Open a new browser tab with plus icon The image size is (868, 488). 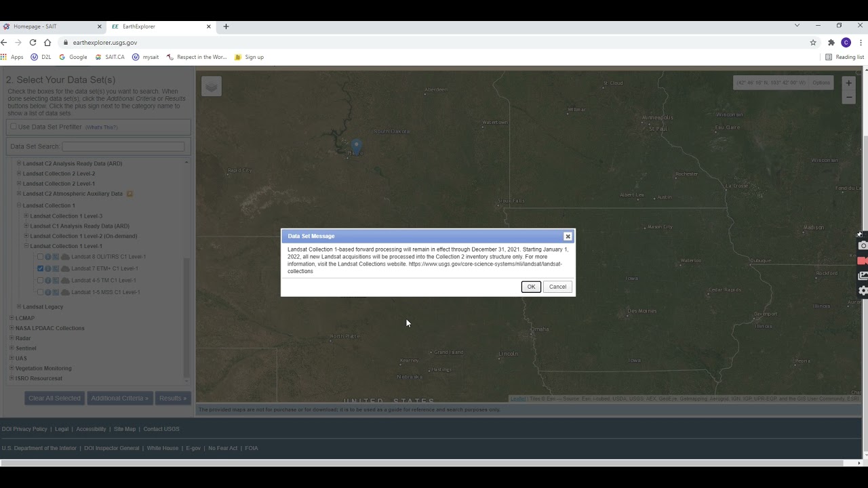pyautogui.click(x=226, y=26)
